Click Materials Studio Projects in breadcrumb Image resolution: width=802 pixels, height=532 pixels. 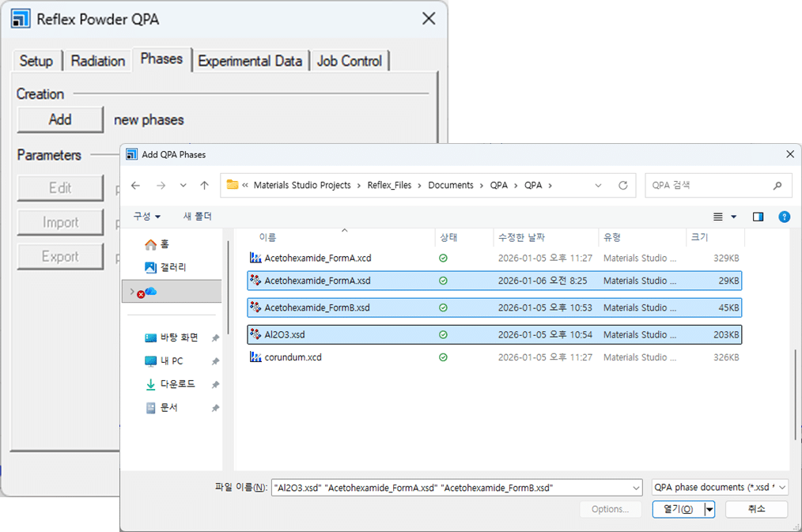click(x=302, y=185)
